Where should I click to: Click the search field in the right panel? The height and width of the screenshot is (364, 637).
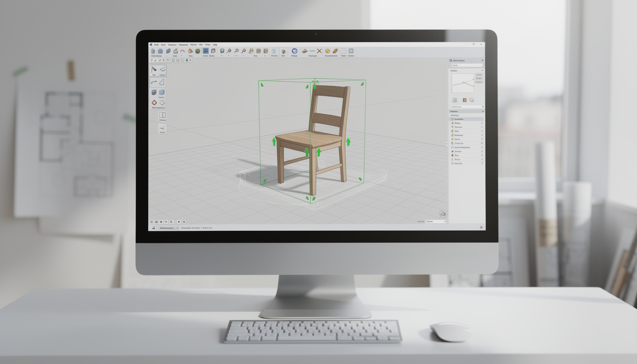467,65
